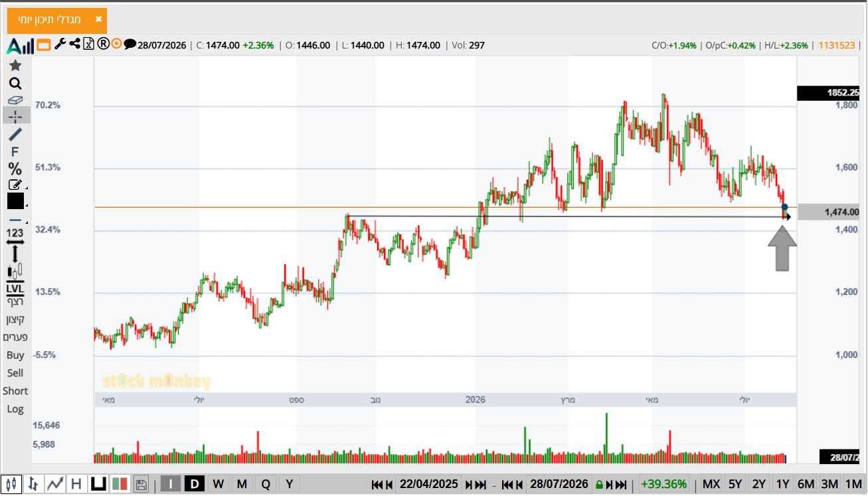868x496 pixels.
Task: Share the chart via share icon
Action: pyautogui.click(x=74, y=44)
